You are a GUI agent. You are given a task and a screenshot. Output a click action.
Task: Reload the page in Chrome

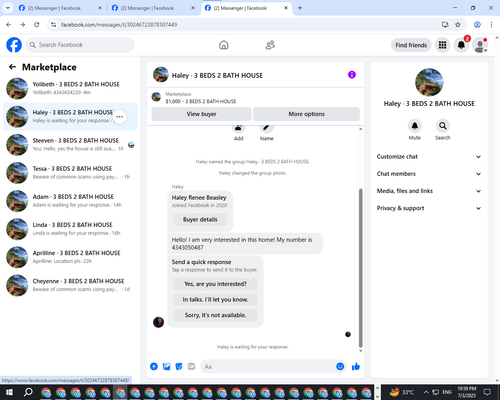[x=37, y=25]
